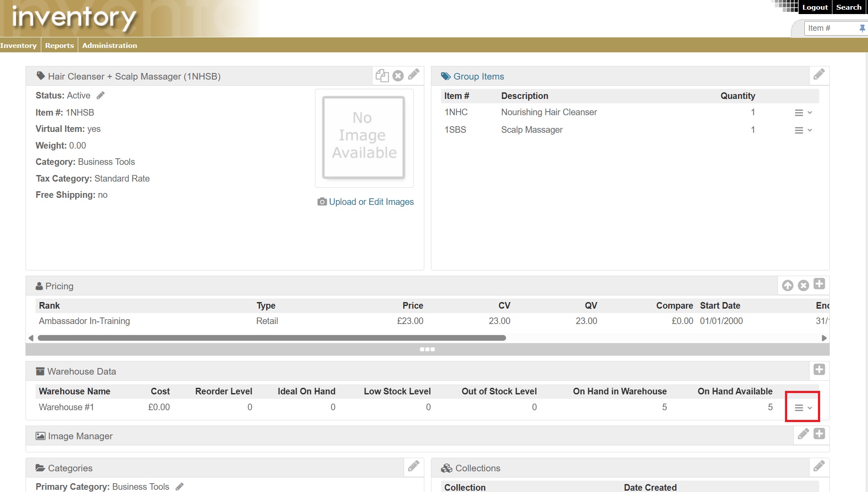Click the Logout button

[x=815, y=7]
